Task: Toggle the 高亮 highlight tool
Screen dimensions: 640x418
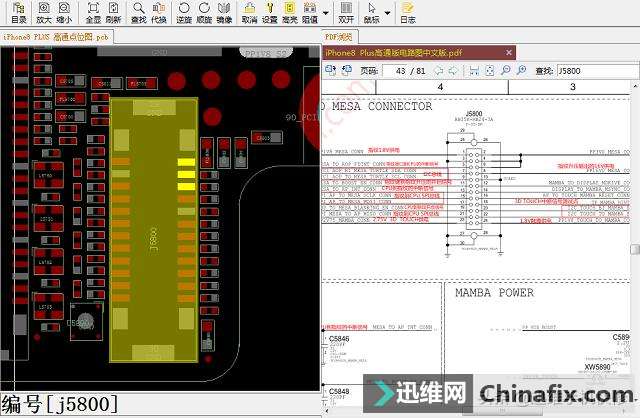Action: click(289, 13)
